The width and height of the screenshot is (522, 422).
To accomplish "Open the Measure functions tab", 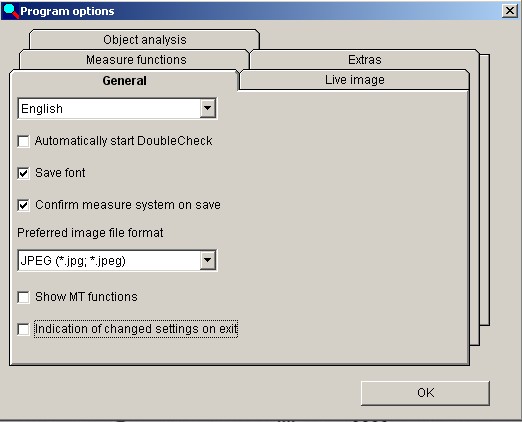I will 135,60.
